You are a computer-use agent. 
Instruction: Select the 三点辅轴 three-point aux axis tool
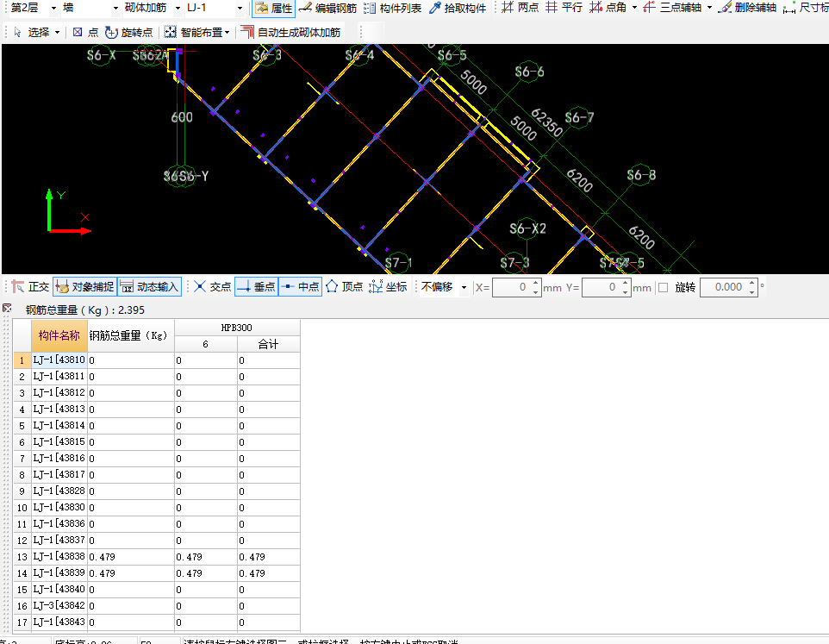(672, 8)
